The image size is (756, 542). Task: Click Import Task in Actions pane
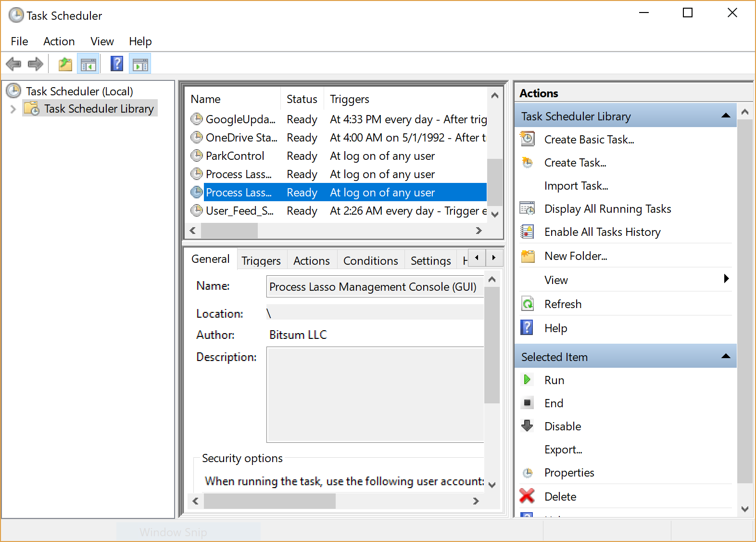[576, 186]
